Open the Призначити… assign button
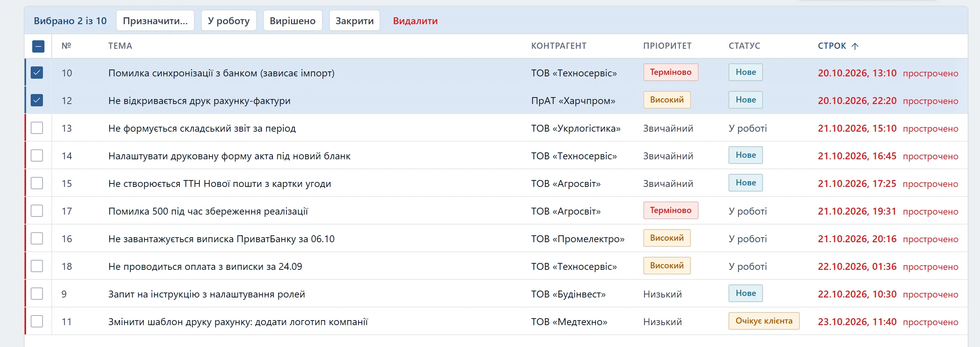 click(x=155, y=21)
